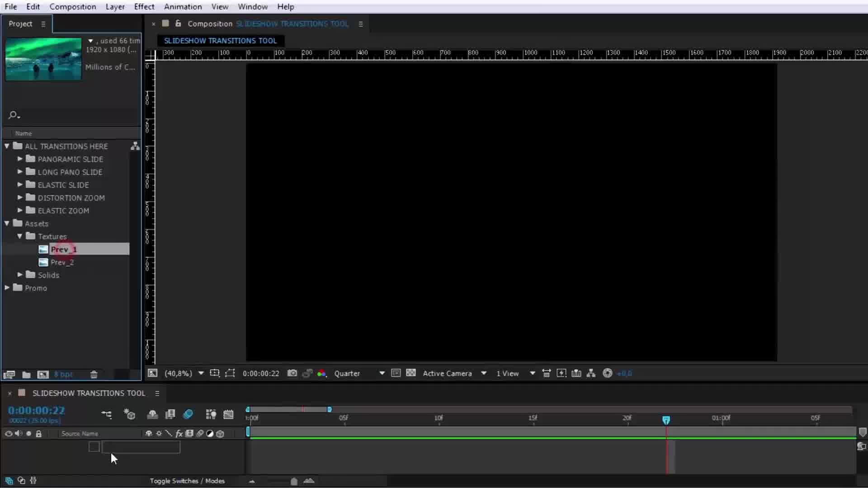Enable frame blending for the composition
The height and width of the screenshot is (488, 868).
click(170, 414)
